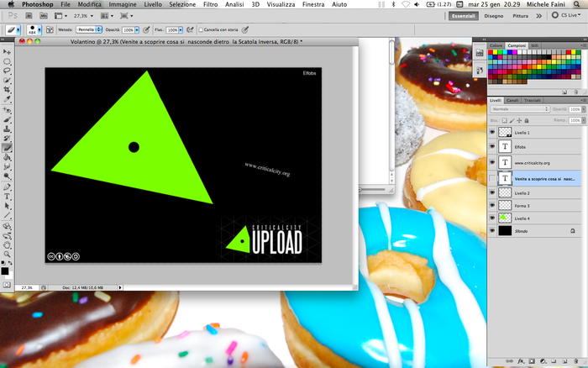Hide the Livello 1 layer
The height and width of the screenshot is (368, 588).
point(492,132)
